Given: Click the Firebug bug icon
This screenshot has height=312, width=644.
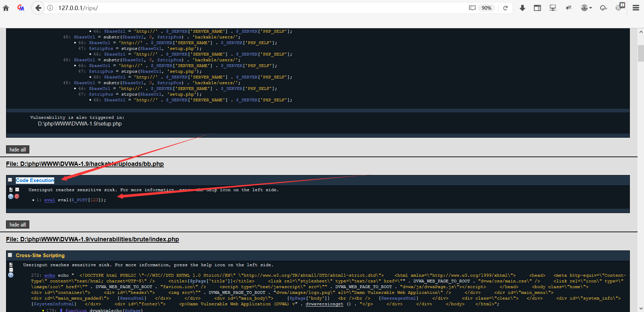Looking at the screenshot, I should [x=569, y=8].
